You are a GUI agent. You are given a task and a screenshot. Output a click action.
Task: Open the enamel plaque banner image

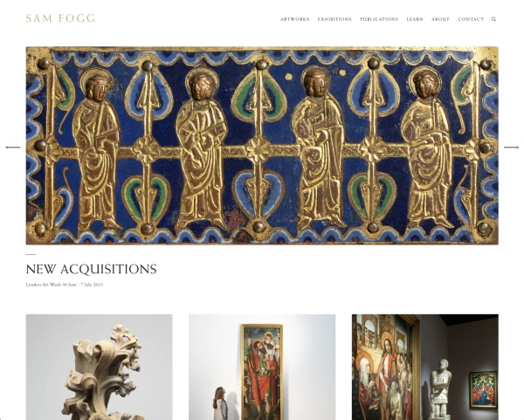(262, 146)
